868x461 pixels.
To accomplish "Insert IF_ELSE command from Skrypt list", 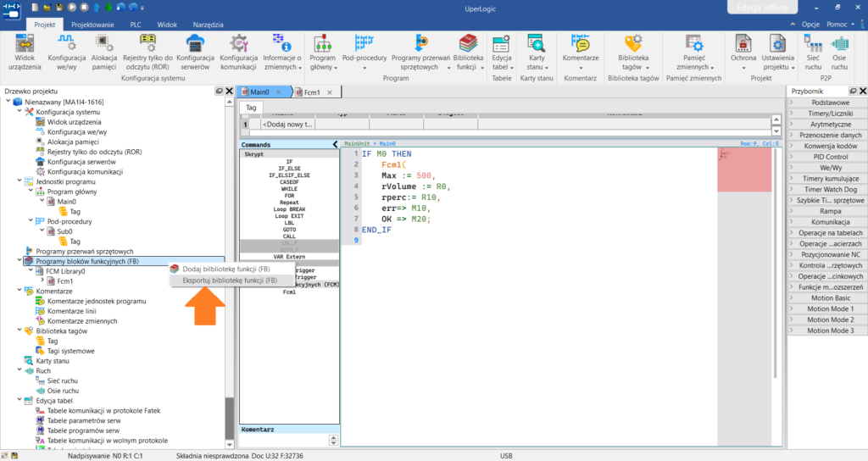I will (289, 169).
